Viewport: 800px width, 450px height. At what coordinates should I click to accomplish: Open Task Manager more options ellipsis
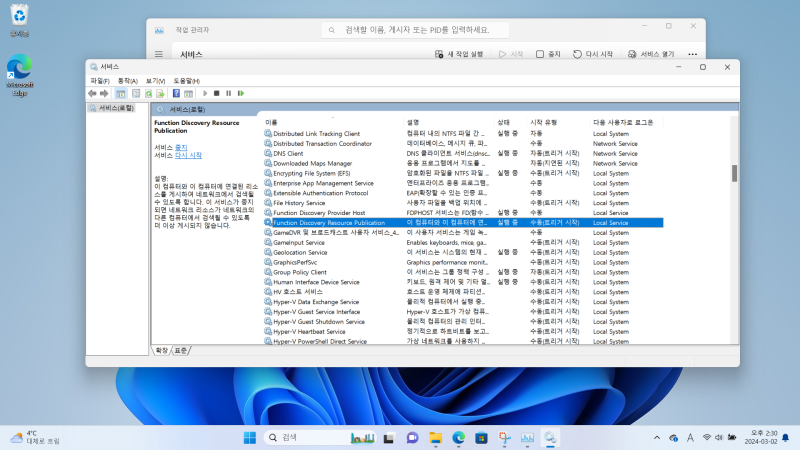click(692, 54)
